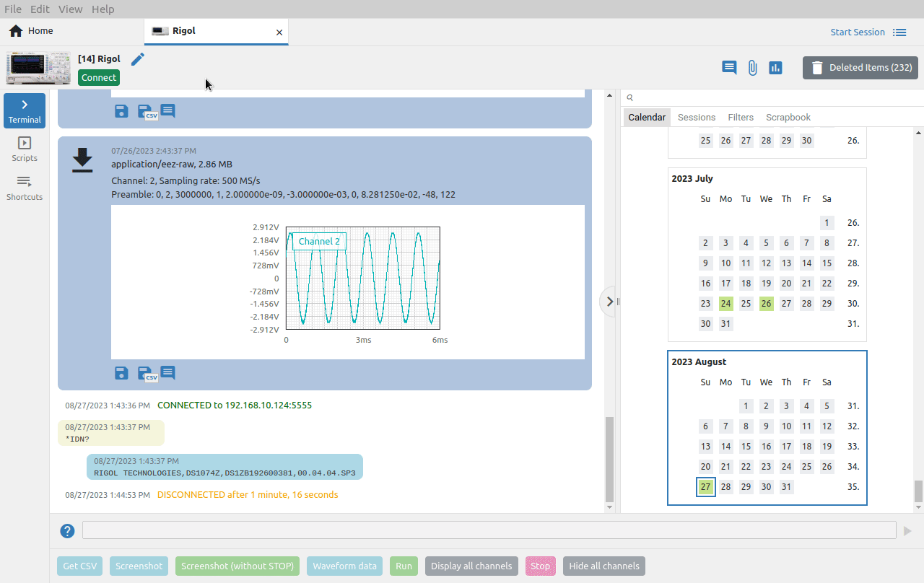Run the Waveform data shortcut
The image size is (924, 583).
tap(344, 566)
